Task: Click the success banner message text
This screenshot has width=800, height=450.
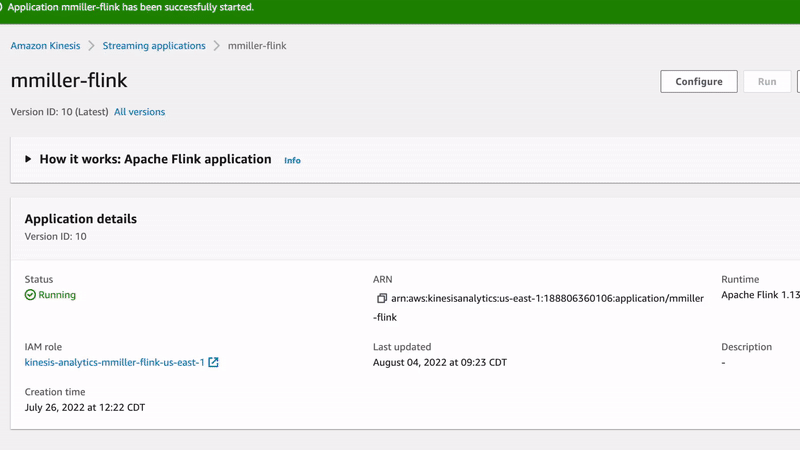Action: pyautogui.click(x=131, y=7)
